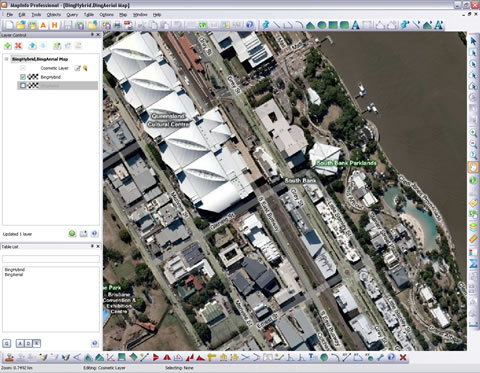480x373 pixels.
Task: Select the Rounded Rectangle drawing tool
Action: (344, 25)
